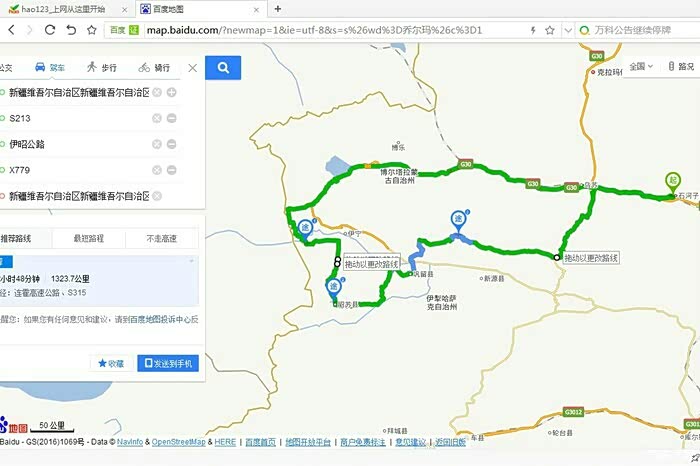
Task: Select the 步行 walking mode tab
Action: 102,67
